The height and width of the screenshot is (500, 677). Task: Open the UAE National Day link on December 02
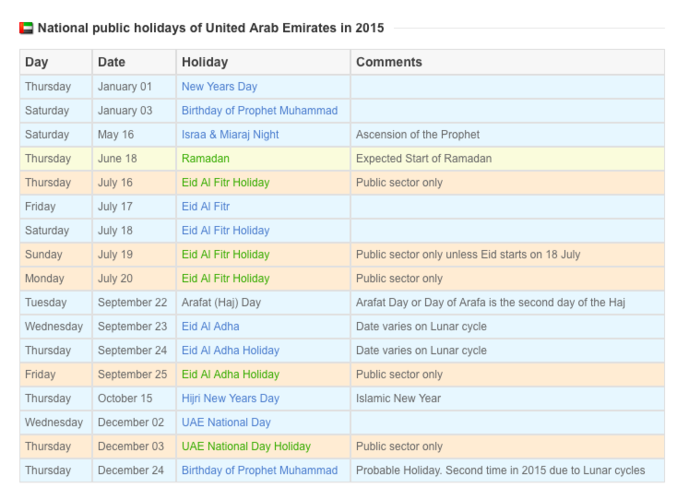226,422
